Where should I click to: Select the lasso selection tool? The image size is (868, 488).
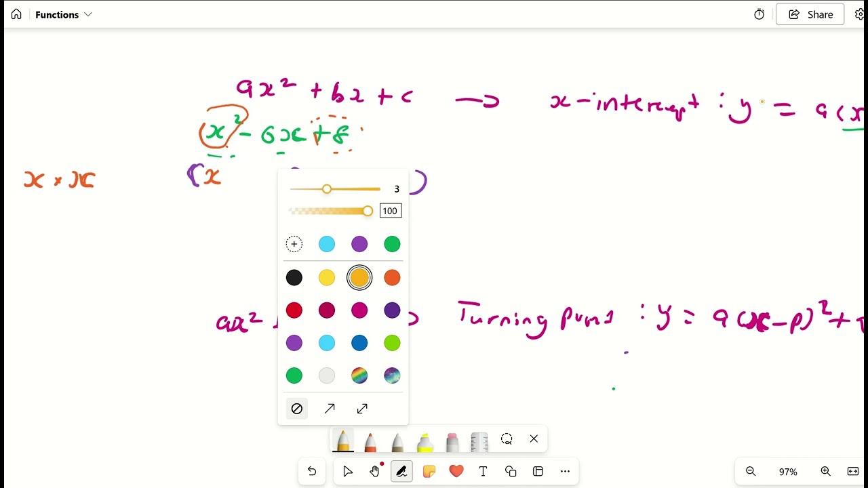point(507,439)
